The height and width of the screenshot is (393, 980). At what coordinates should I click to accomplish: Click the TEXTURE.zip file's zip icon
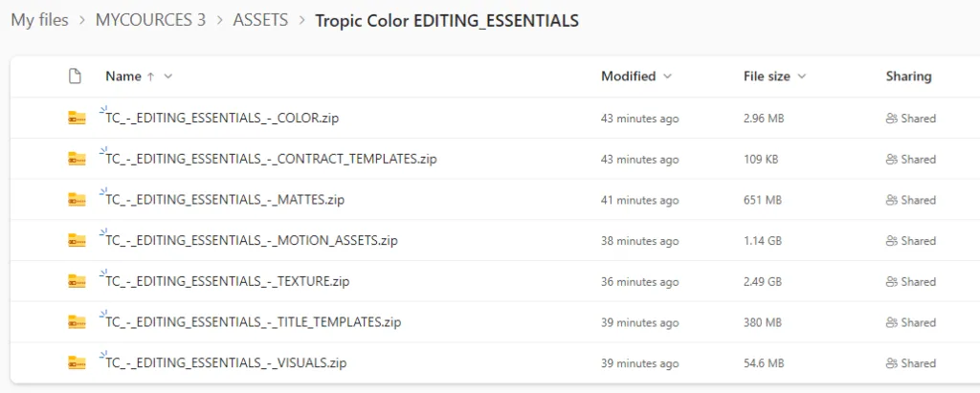pos(77,282)
